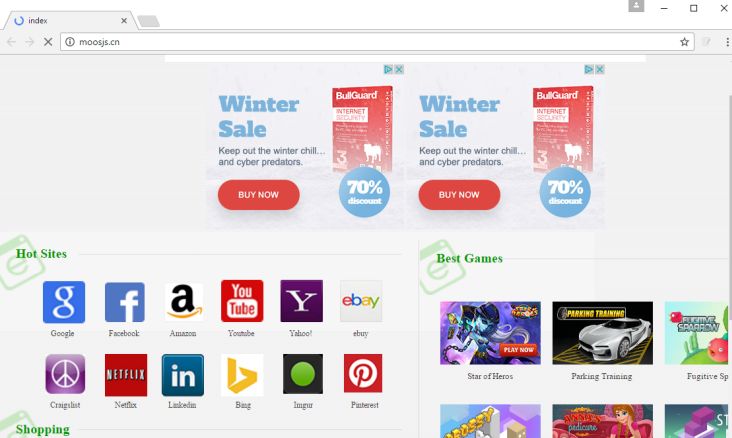Stop loading the page
This screenshot has width=732, height=438.
coord(48,42)
